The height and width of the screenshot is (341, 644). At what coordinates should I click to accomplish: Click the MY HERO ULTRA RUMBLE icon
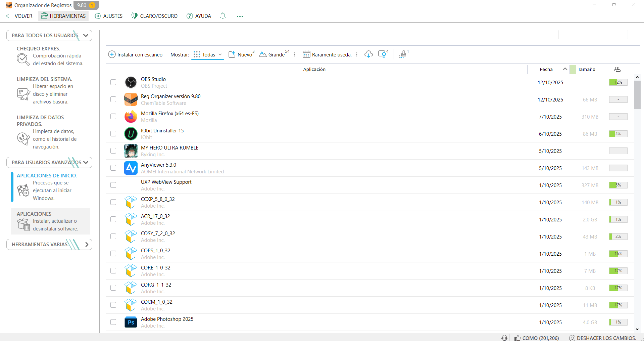131,151
